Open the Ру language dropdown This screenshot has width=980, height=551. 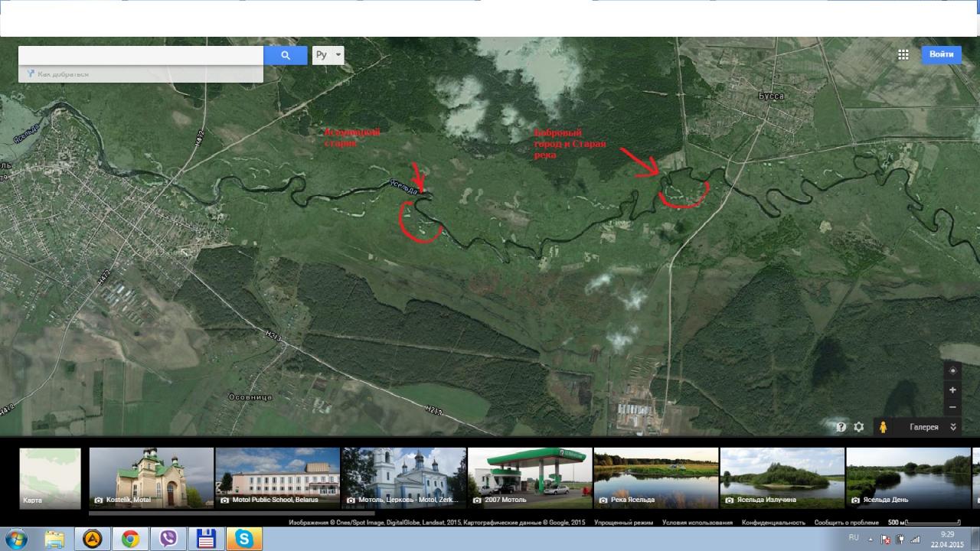click(328, 55)
